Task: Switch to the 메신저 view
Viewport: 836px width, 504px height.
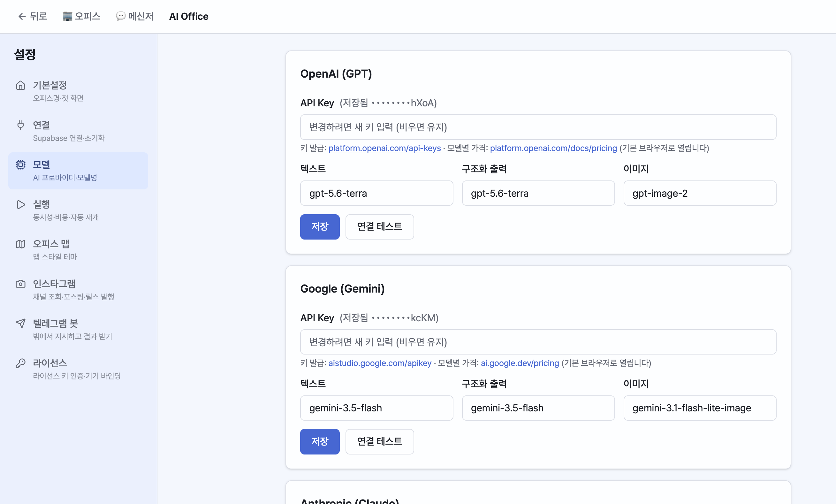Action: [x=135, y=16]
